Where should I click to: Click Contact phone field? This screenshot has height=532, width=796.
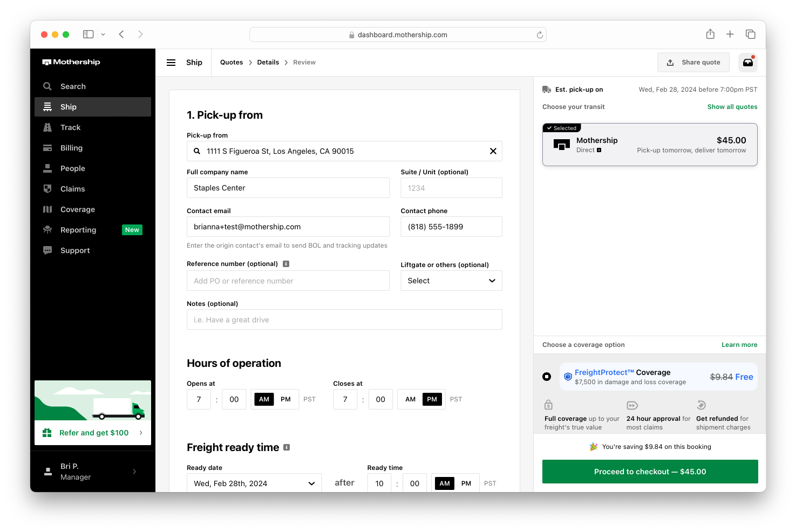[451, 227]
